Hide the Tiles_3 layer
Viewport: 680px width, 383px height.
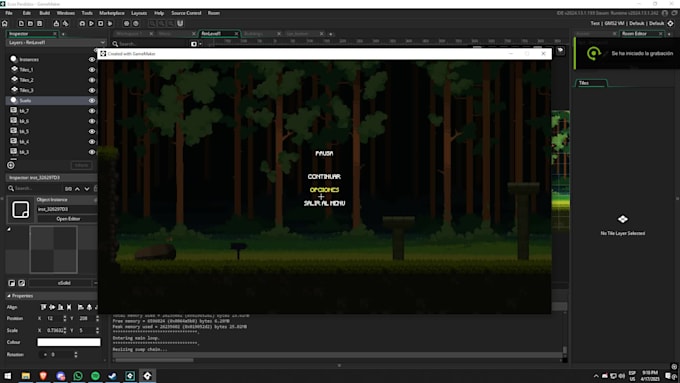pos(92,90)
